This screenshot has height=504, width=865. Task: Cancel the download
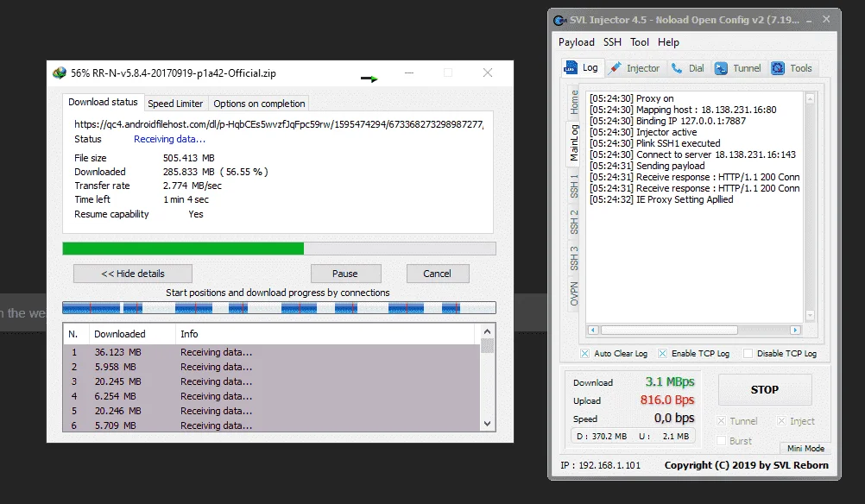coord(437,274)
